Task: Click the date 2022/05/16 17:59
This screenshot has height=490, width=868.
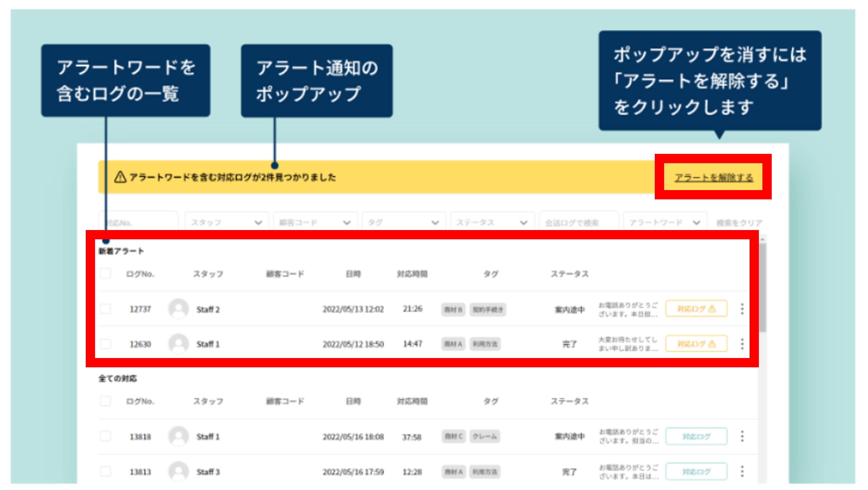Action: pyautogui.click(x=353, y=472)
